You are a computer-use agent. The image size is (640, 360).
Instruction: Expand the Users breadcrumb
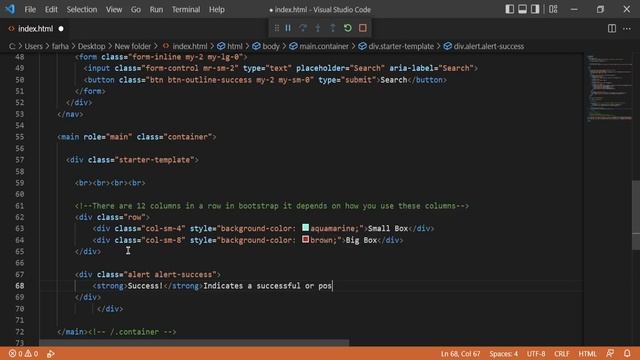[33, 46]
